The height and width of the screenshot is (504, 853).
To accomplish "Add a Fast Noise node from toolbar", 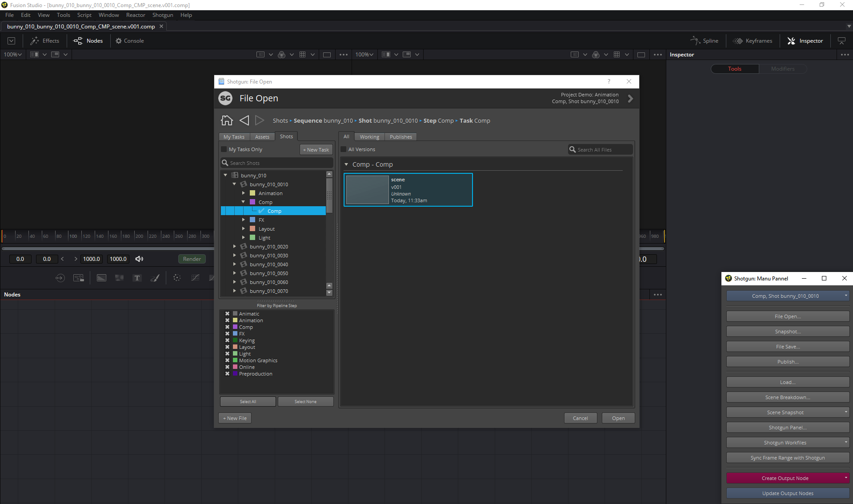I will [119, 278].
